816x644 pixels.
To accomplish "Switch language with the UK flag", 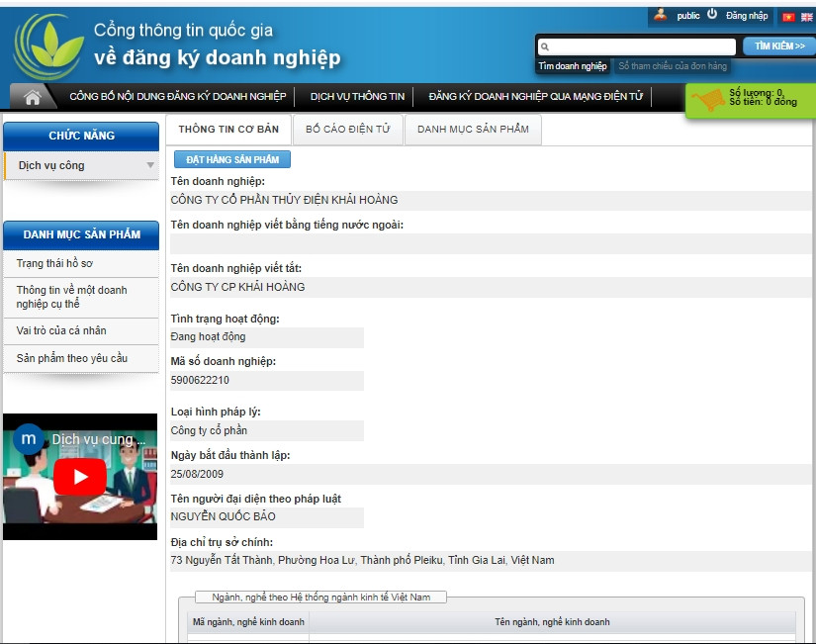I will coord(805,17).
